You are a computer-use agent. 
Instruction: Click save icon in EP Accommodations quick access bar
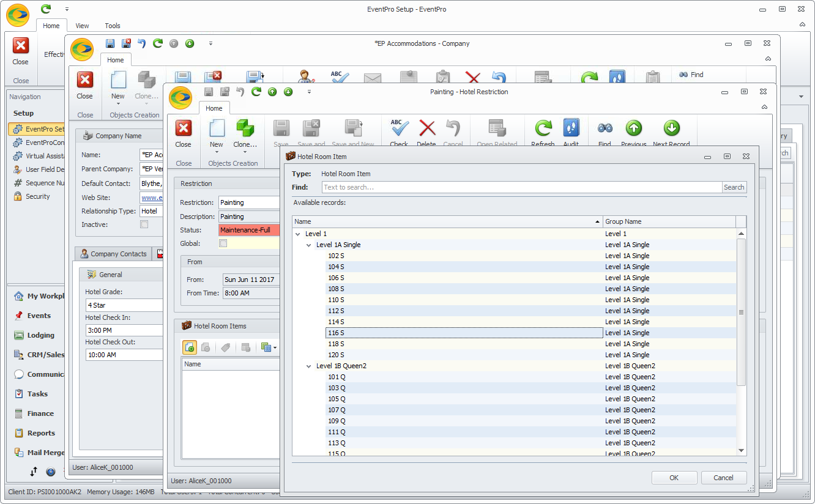(110, 43)
